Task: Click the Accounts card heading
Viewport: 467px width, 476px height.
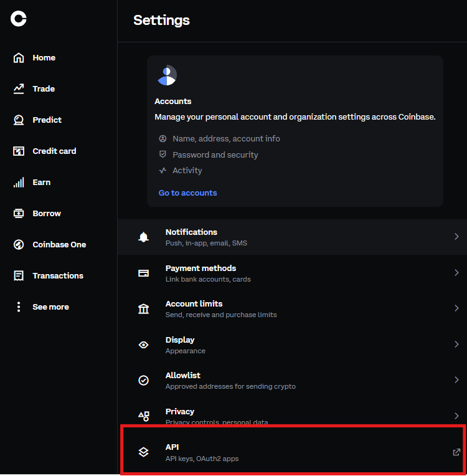Action: [x=173, y=101]
